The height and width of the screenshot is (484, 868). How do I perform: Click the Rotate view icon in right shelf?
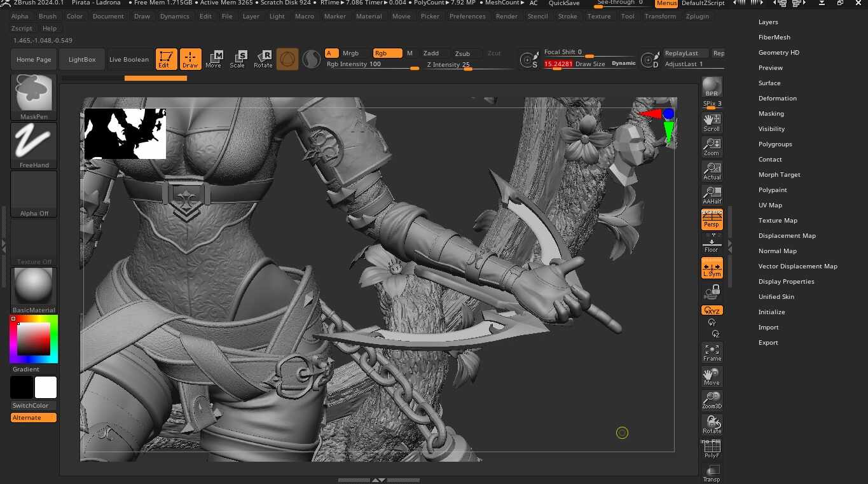click(x=712, y=425)
